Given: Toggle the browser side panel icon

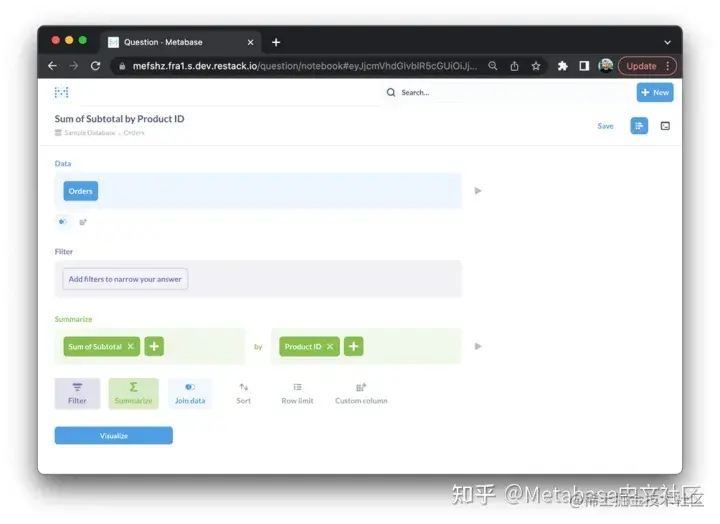Looking at the screenshot, I should [x=584, y=66].
